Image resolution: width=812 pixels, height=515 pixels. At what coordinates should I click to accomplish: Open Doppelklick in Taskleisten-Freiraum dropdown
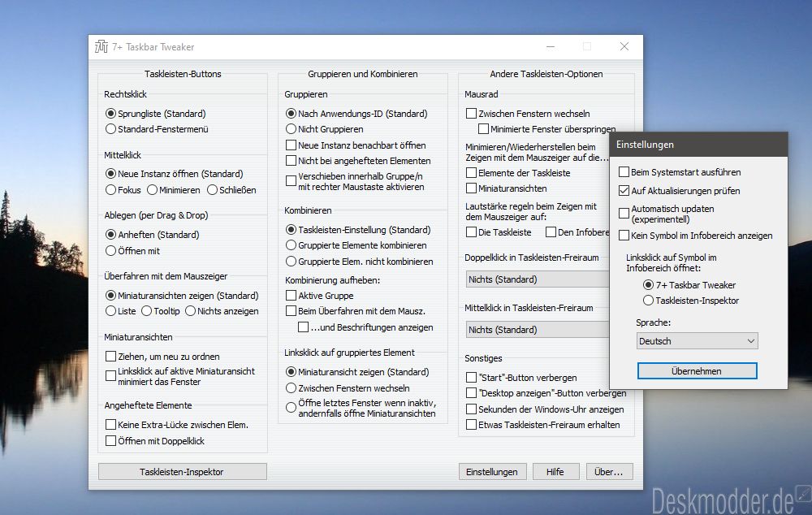click(x=538, y=279)
